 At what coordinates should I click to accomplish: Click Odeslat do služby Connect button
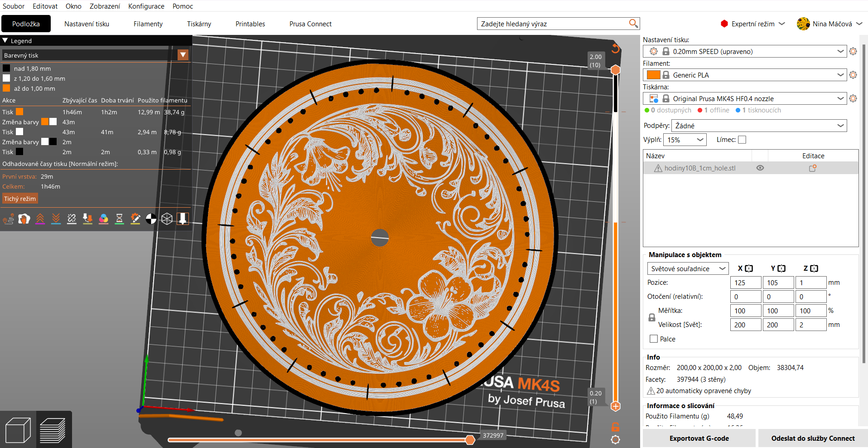point(813,438)
